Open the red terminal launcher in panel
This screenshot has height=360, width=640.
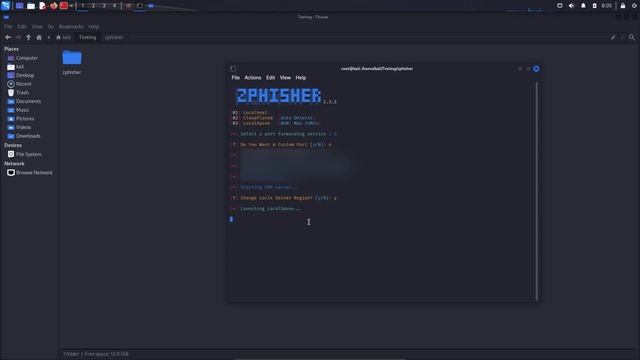64,6
